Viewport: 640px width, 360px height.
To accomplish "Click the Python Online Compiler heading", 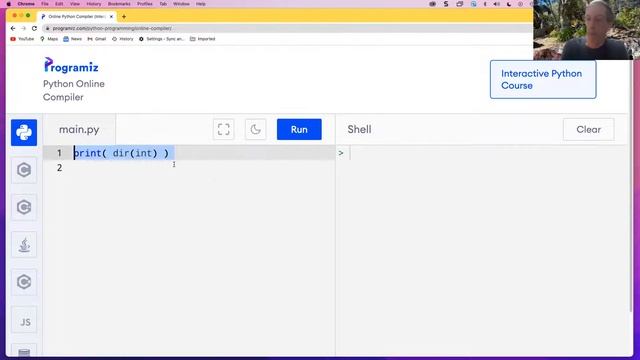I will point(74,90).
